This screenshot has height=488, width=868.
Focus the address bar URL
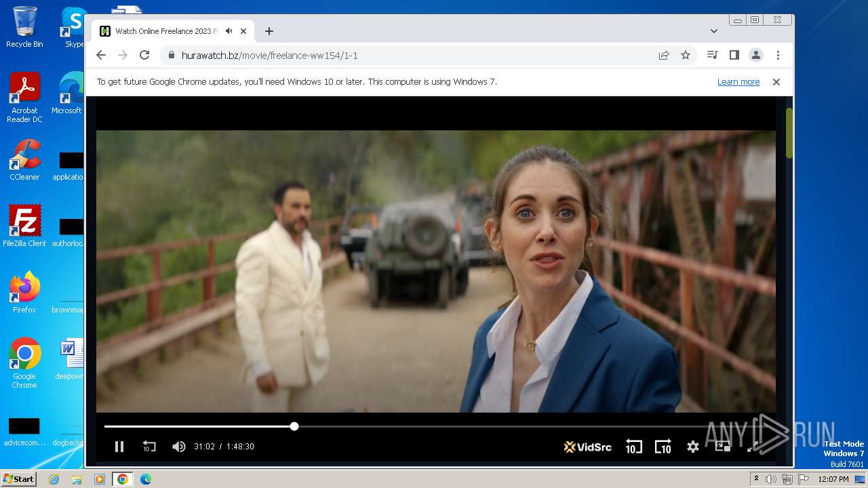270,56
